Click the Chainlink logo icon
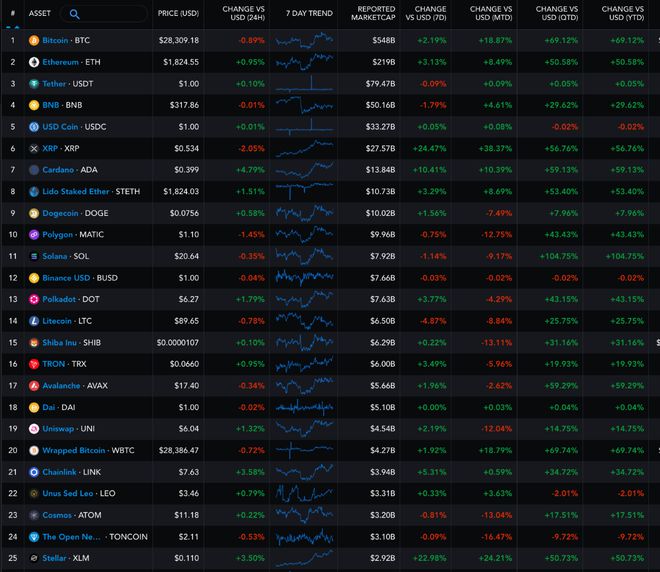This screenshot has width=660, height=572. (x=34, y=472)
